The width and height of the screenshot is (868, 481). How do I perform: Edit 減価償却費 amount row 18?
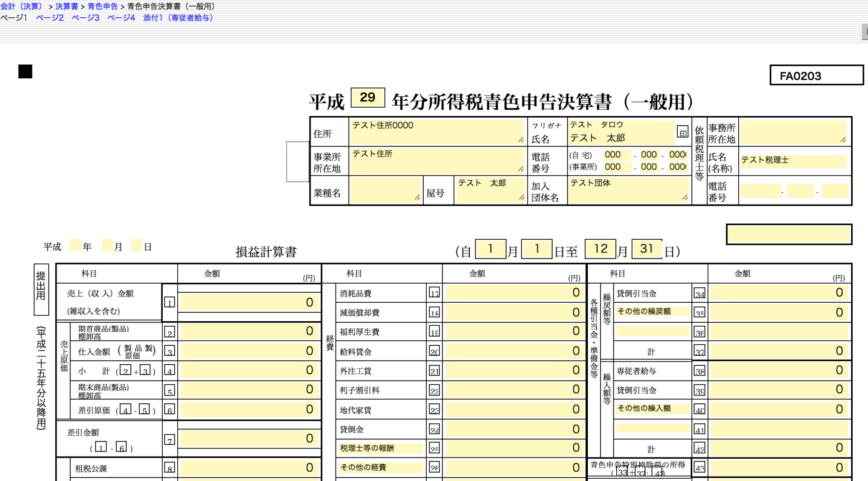[514, 312]
